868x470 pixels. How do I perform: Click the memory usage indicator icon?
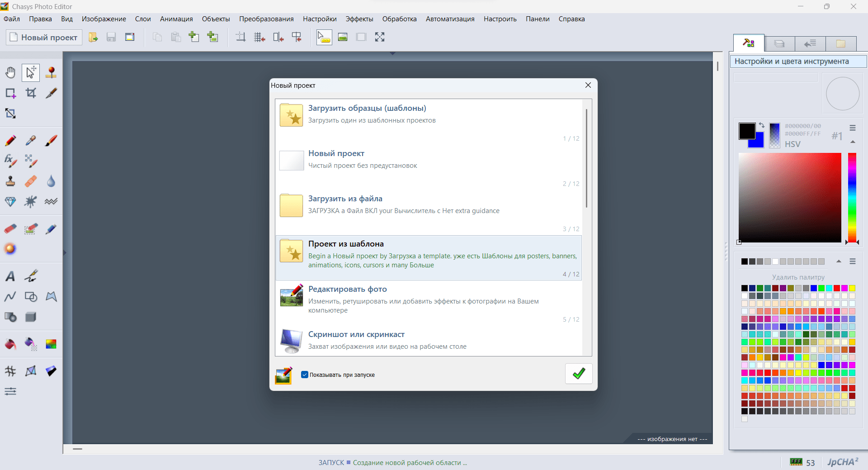pos(796,462)
